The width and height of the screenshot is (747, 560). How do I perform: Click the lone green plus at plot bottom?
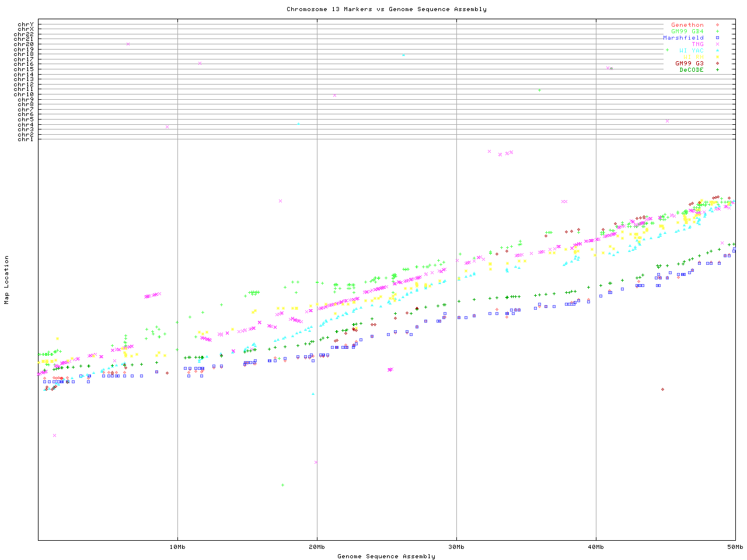[x=282, y=485]
